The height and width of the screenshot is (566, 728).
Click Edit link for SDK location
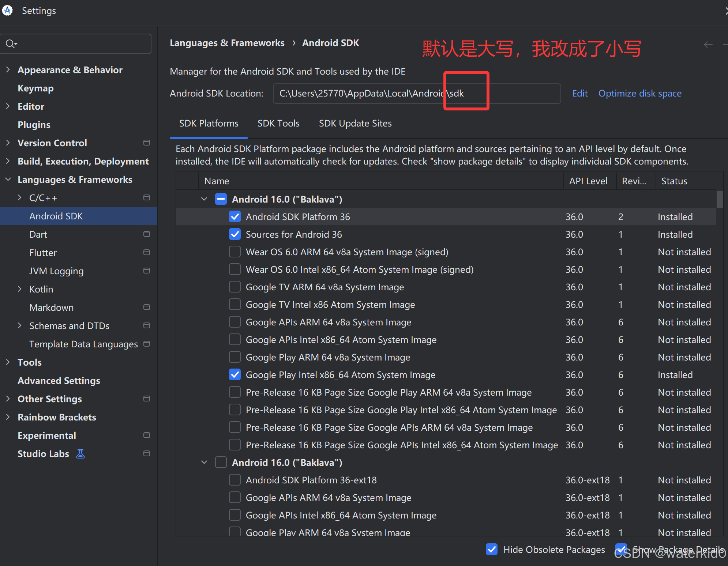[x=580, y=93]
